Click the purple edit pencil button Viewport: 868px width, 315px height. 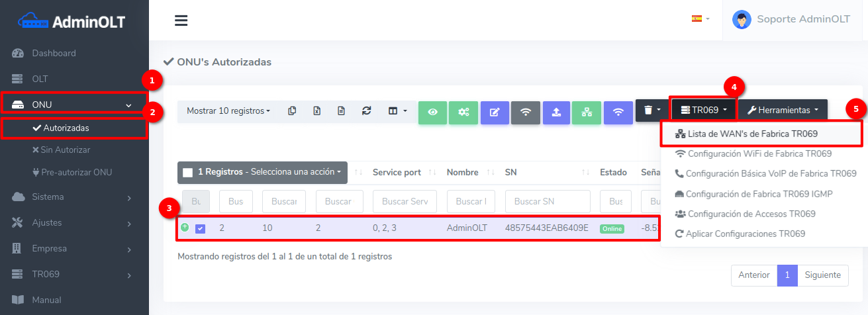[495, 112]
